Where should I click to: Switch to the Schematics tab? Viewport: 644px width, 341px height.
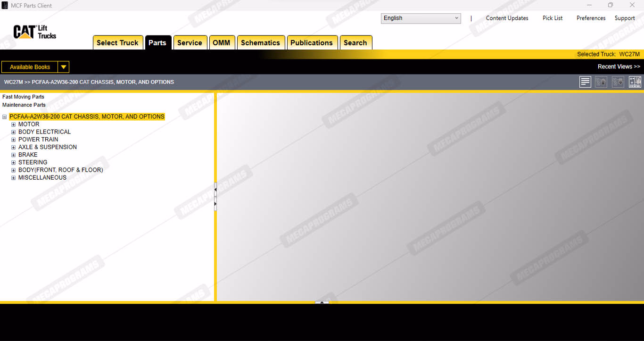click(x=260, y=42)
